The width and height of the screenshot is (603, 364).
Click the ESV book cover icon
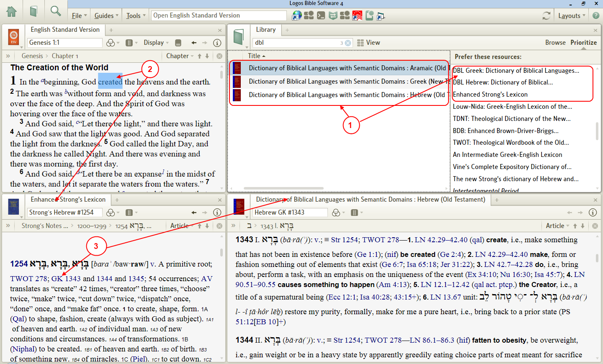14,36
